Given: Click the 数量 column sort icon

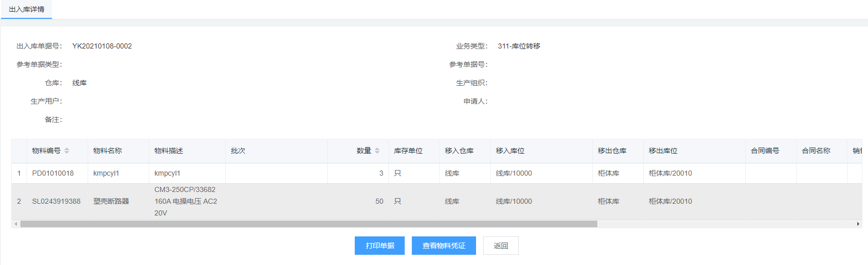Looking at the screenshot, I should [377, 151].
